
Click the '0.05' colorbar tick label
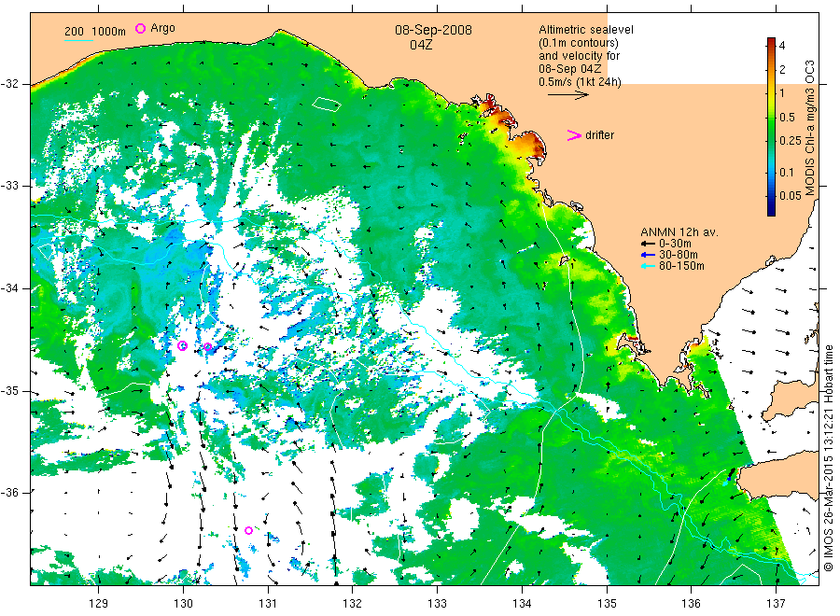tap(791, 195)
